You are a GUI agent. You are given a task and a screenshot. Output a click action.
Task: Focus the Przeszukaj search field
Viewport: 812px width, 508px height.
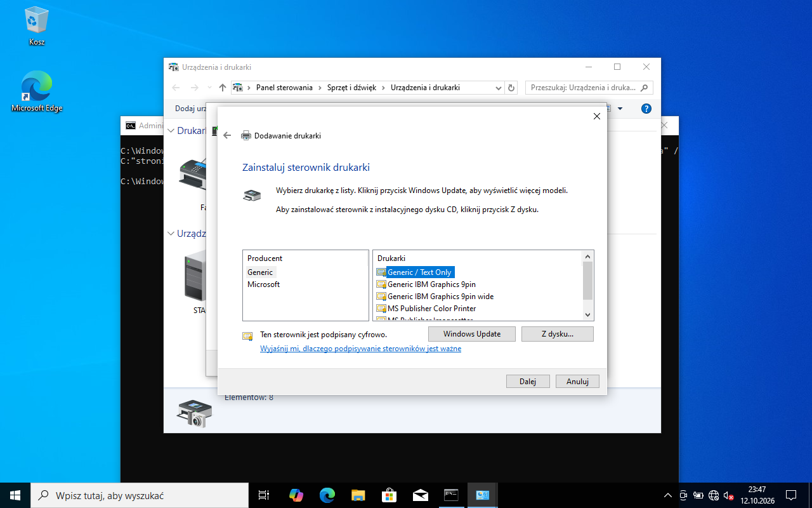(x=589, y=88)
